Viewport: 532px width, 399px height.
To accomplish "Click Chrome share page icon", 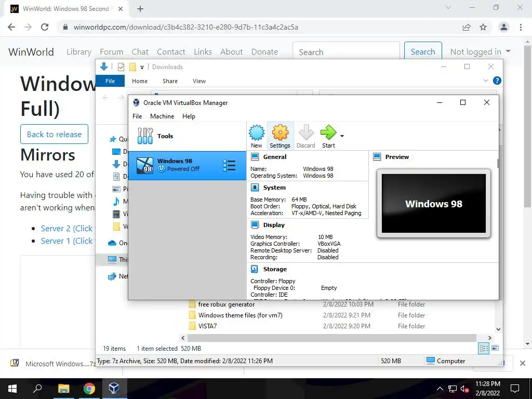I will pos(467,27).
